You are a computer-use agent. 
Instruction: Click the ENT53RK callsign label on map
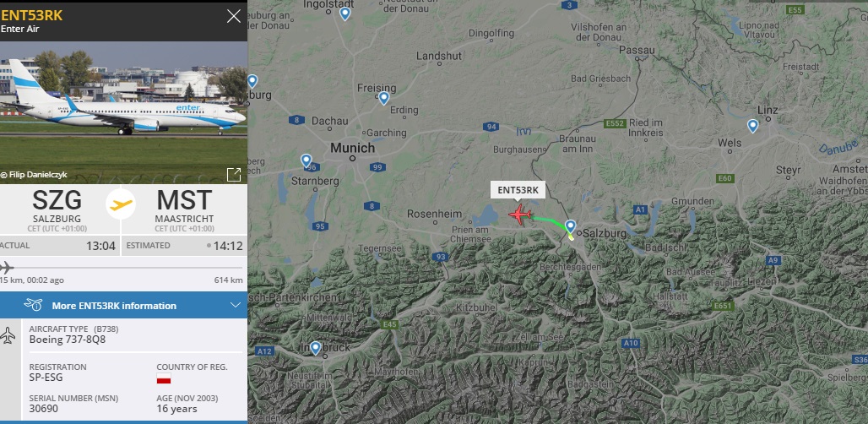pyautogui.click(x=518, y=190)
